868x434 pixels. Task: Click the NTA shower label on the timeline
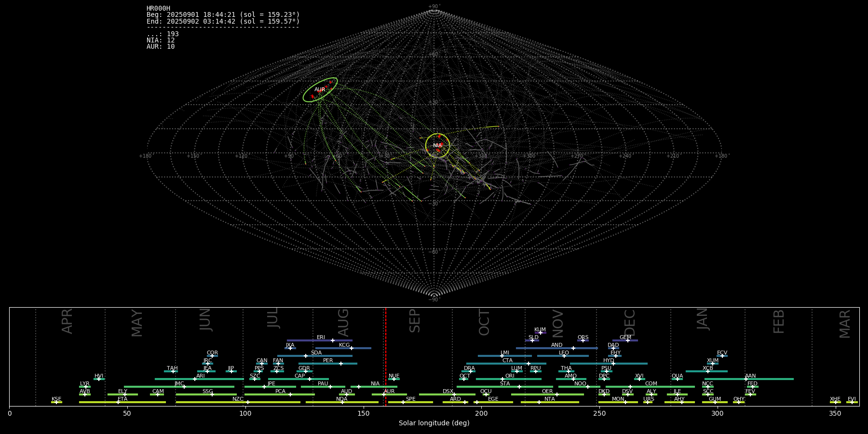click(x=550, y=399)
